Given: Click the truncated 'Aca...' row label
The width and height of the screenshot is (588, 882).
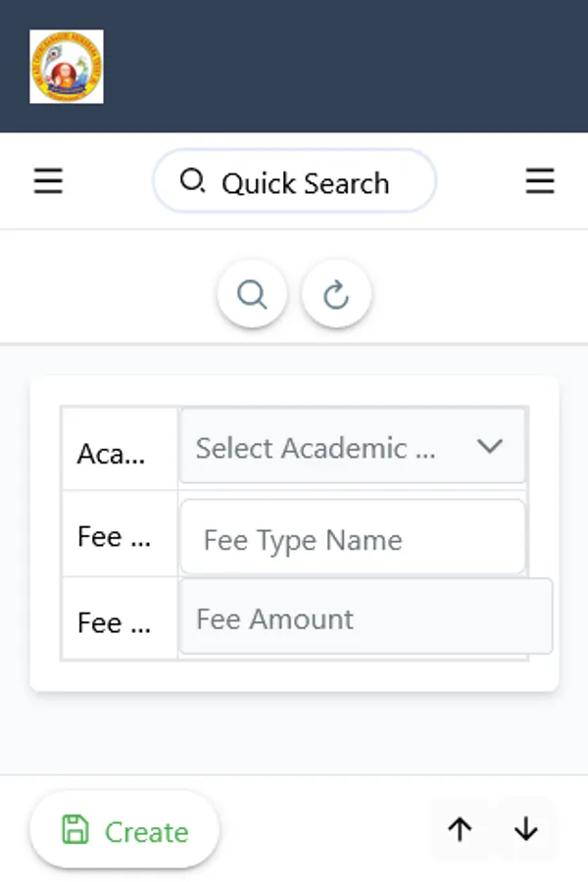Looking at the screenshot, I should pyautogui.click(x=111, y=454).
